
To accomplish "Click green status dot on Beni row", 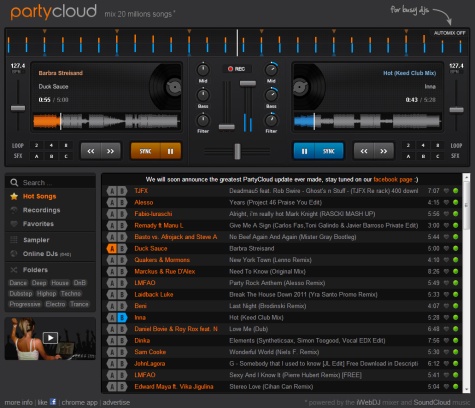I will (456, 306).
